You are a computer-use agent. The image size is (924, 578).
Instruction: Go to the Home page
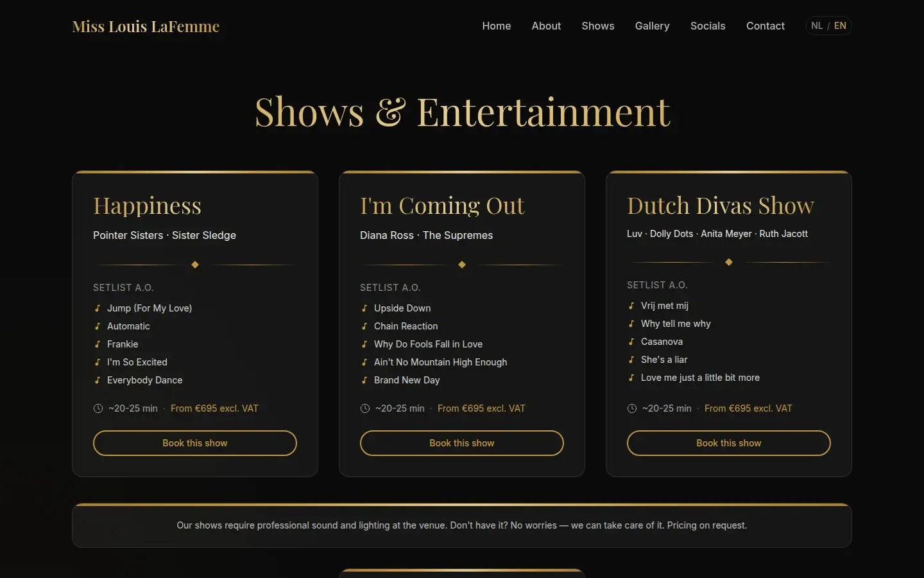coord(497,26)
